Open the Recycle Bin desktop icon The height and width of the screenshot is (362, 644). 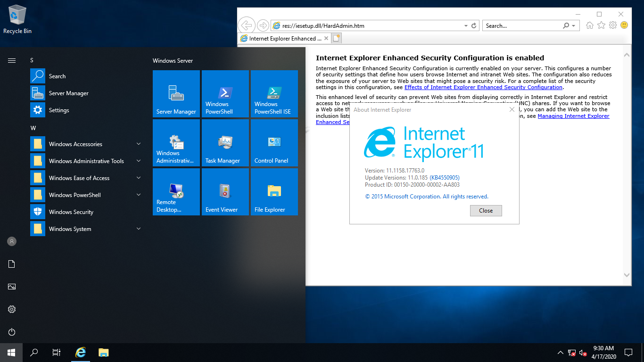point(17,19)
